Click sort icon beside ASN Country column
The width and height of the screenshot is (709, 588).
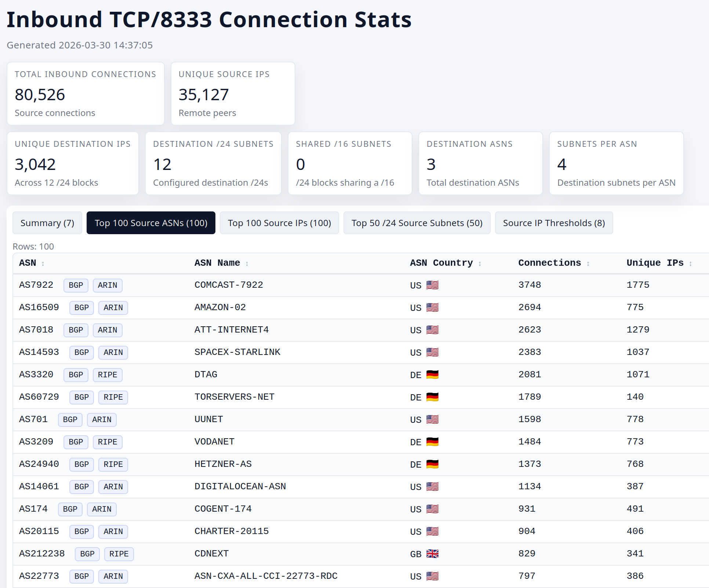[480, 264]
